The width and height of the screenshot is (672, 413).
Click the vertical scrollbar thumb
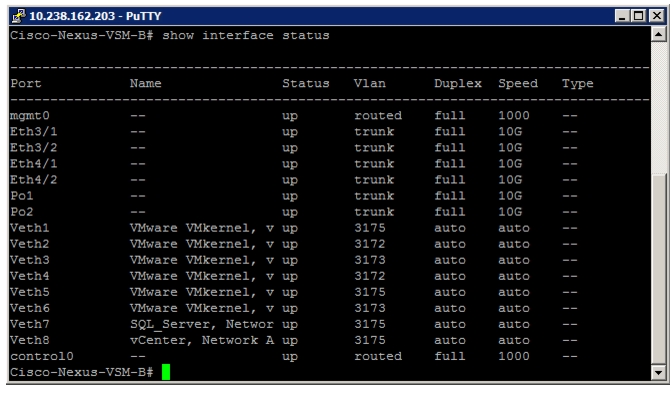[659, 269]
